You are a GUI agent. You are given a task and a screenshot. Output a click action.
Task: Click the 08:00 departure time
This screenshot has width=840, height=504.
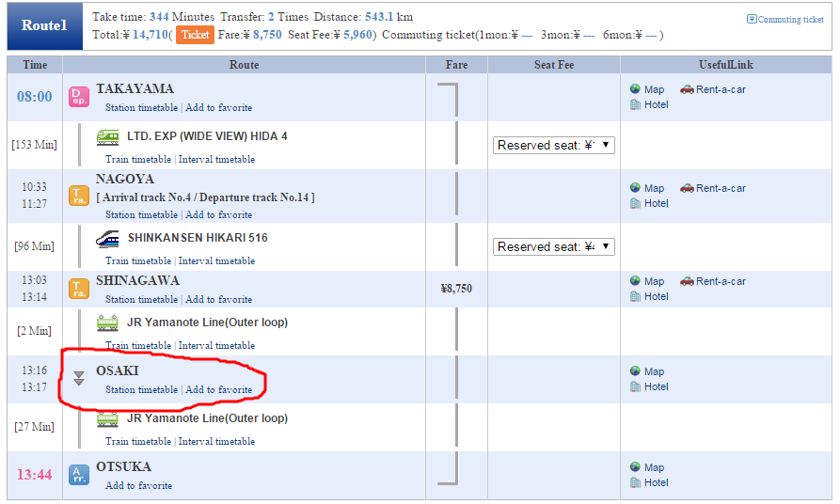pyautogui.click(x=34, y=97)
